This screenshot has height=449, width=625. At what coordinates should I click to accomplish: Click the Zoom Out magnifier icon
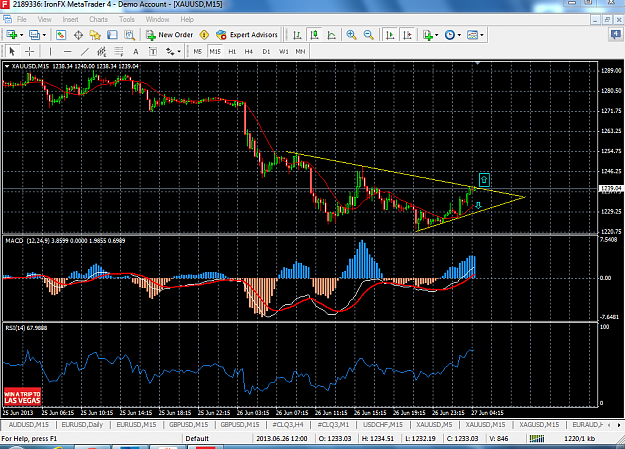click(x=369, y=35)
